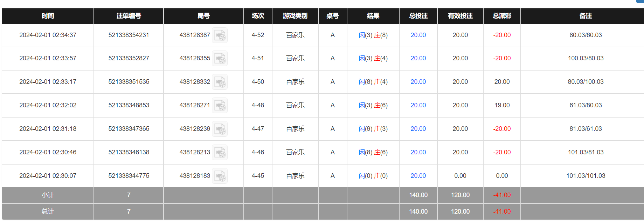Click video replay icon for round 438128387
This screenshot has width=644, height=221.
coord(220,35)
